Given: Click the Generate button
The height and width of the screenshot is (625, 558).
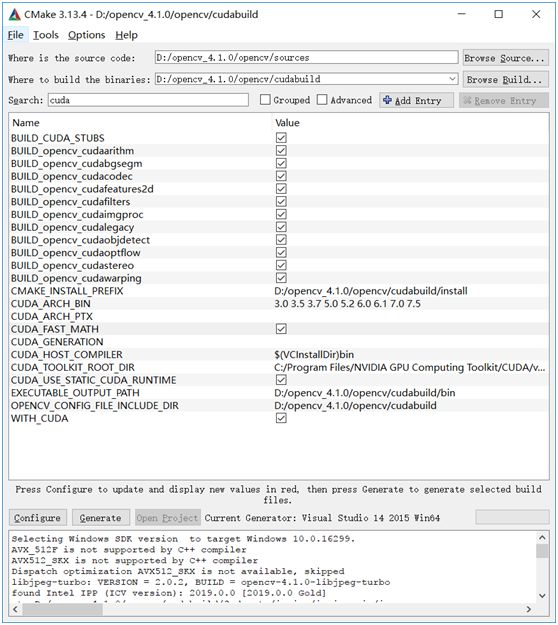Looking at the screenshot, I should tap(100, 518).
